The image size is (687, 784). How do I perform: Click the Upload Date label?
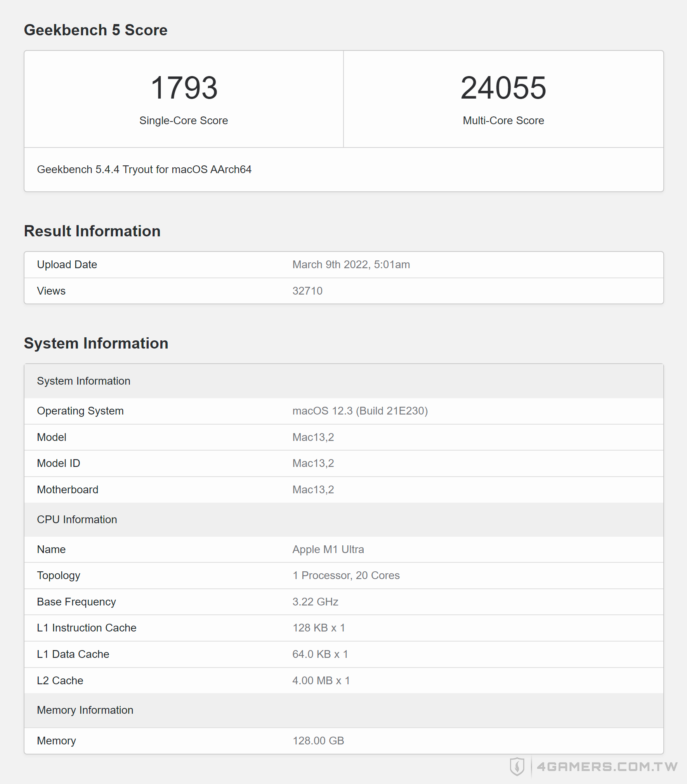click(67, 265)
